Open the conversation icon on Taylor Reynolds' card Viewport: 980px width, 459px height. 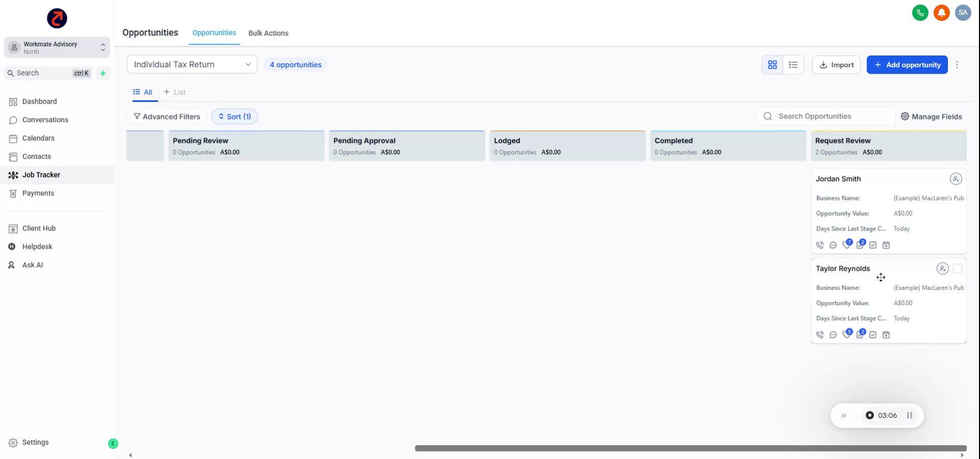coord(833,335)
